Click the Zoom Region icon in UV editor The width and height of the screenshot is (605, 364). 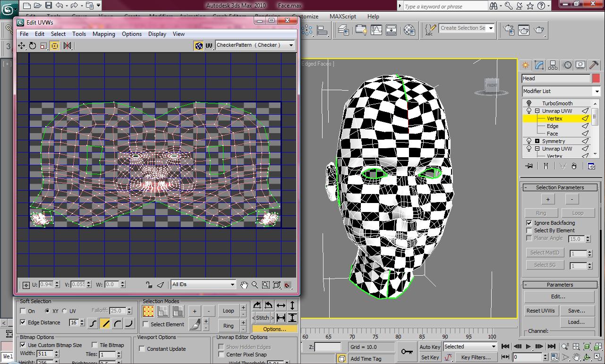pyautogui.click(x=265, y=285)
